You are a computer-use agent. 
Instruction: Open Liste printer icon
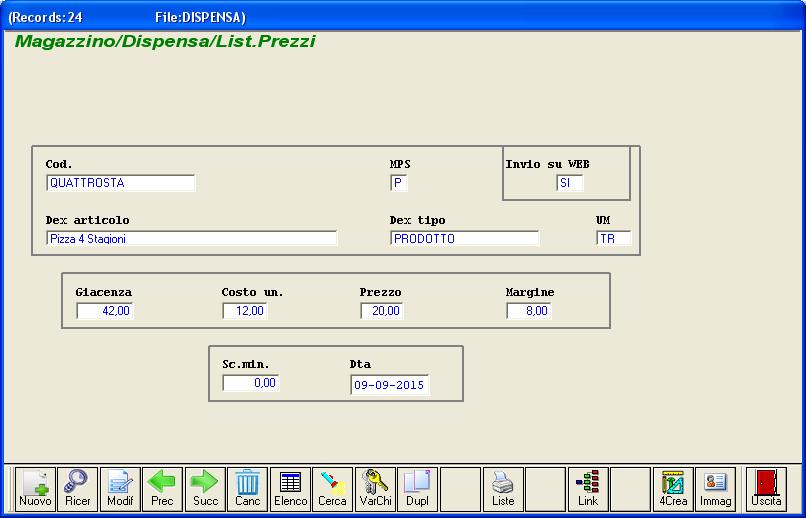[503, 489]
